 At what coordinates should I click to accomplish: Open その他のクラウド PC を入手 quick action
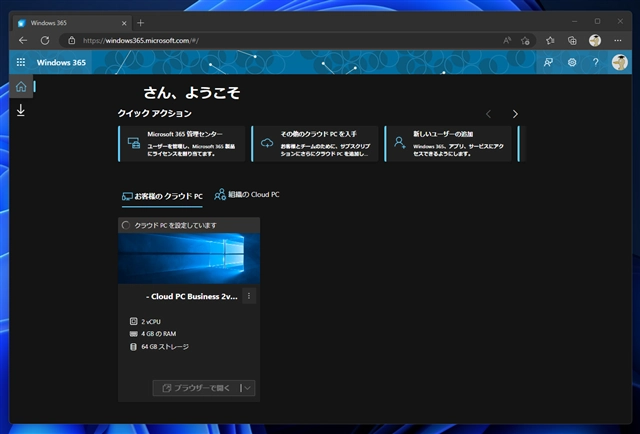315,144
